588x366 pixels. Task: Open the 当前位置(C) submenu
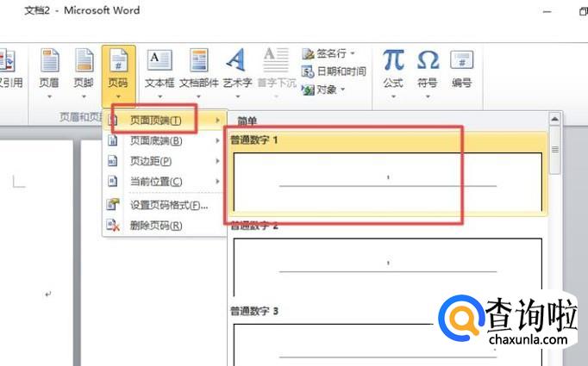[165, 182]
